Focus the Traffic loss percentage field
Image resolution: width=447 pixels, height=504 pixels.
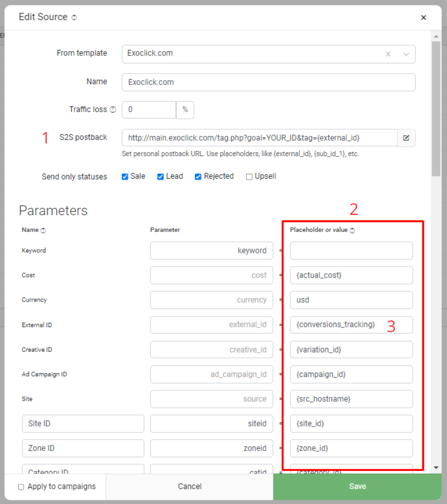point(149,110)
